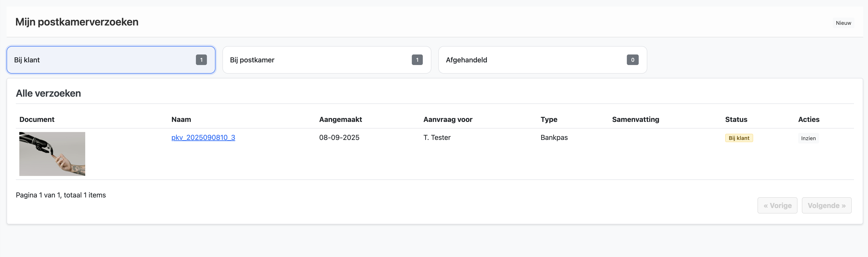Switch to the Bij postkamer tab

coord(327,60)
